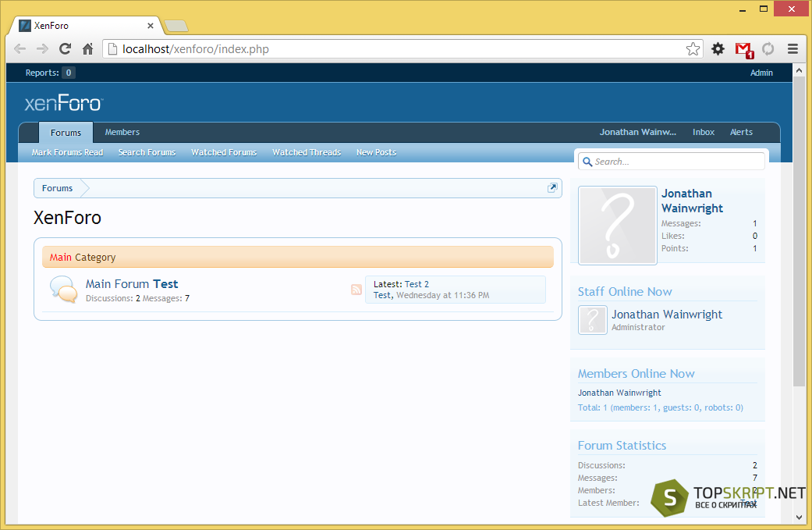
Task: Go to browser home page icon
Action: (88, 48)
